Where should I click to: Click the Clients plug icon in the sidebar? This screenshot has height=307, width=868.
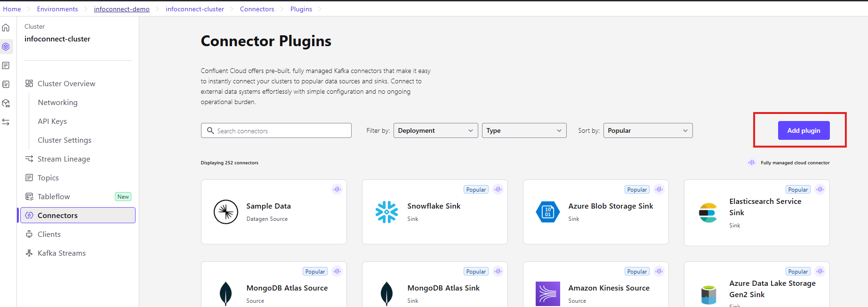[x=29, y=234]
